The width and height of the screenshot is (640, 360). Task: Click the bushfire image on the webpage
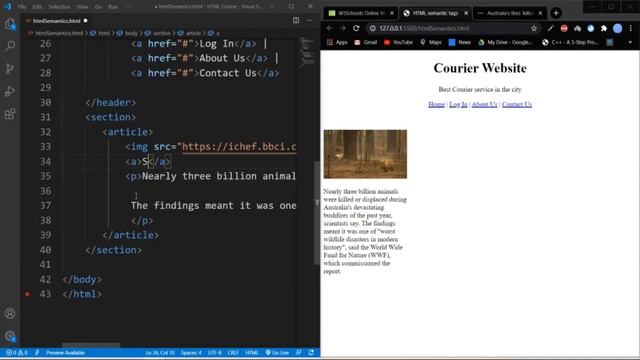click(x=365, y=154)
